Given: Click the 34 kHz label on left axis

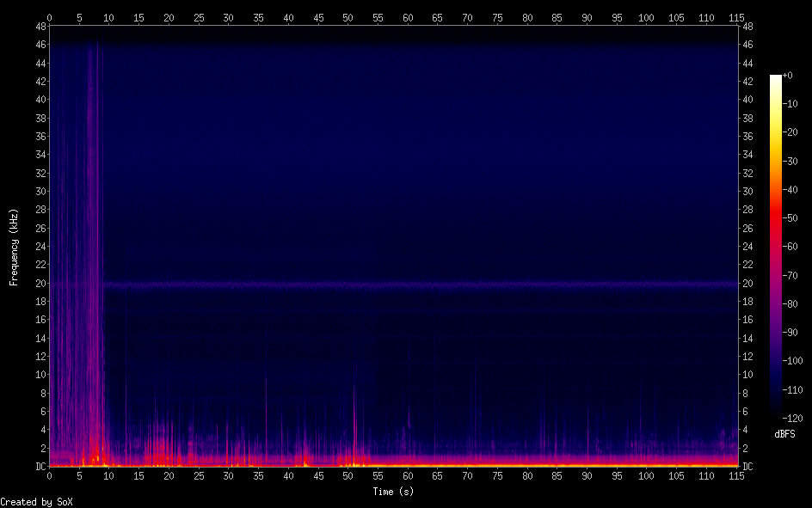Looking at the screenshot, I should click(x=39, y=155).
